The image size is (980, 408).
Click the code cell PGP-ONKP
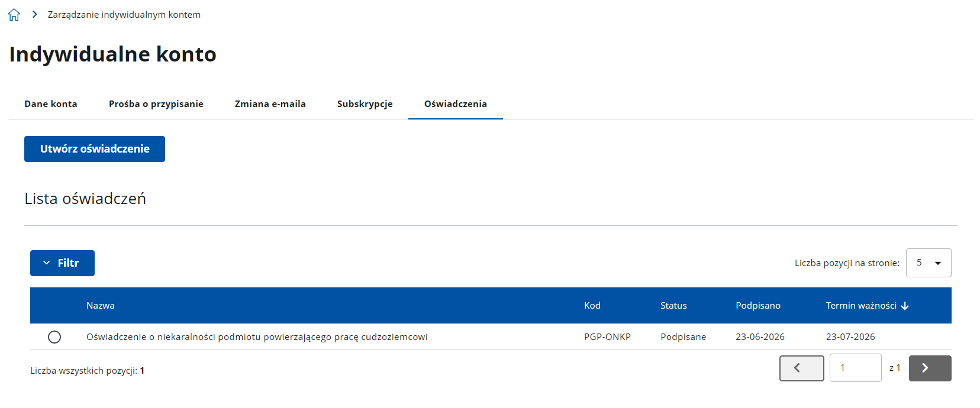tap(607, 337)
